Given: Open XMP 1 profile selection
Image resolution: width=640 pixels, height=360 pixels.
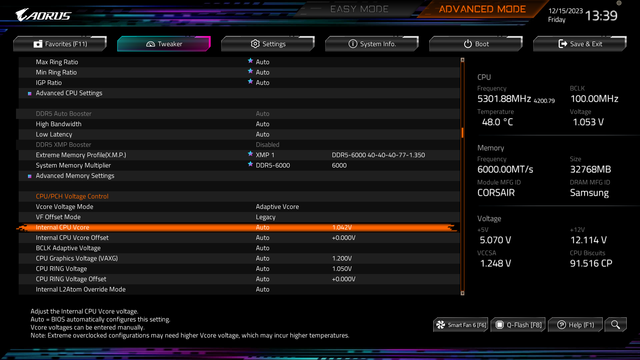Looking at the screenshot, I should (x=265, y=155).
